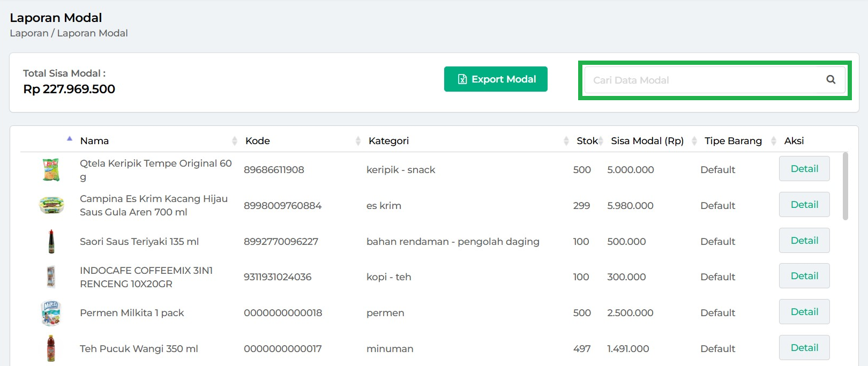Image resolution: width=868 pixels, height=366 pixels.
Task: Click the Saori Saus Teriyaki bottle image
Action: point(51,241)
